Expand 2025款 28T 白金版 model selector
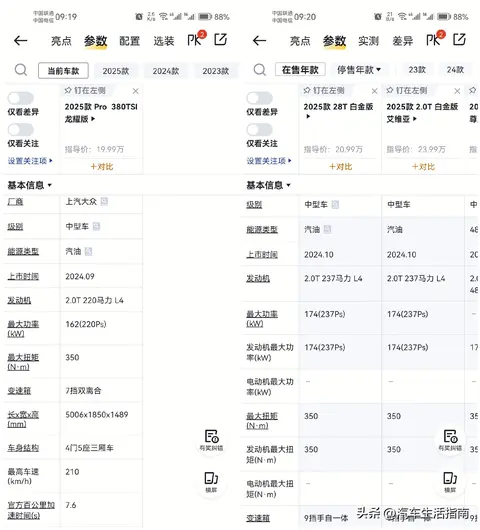Viewport: 480px width, 530px height. click(338, 111)
